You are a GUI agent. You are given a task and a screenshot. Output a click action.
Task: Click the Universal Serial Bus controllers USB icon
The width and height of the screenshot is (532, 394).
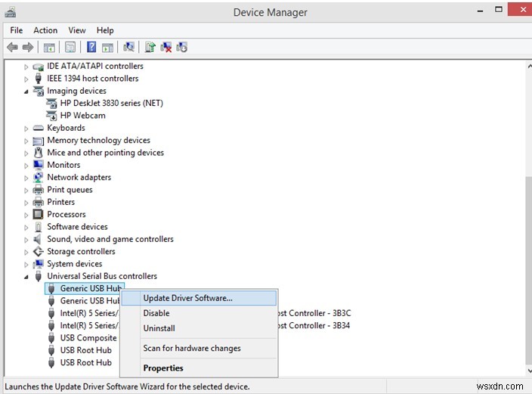coord(38,276)
